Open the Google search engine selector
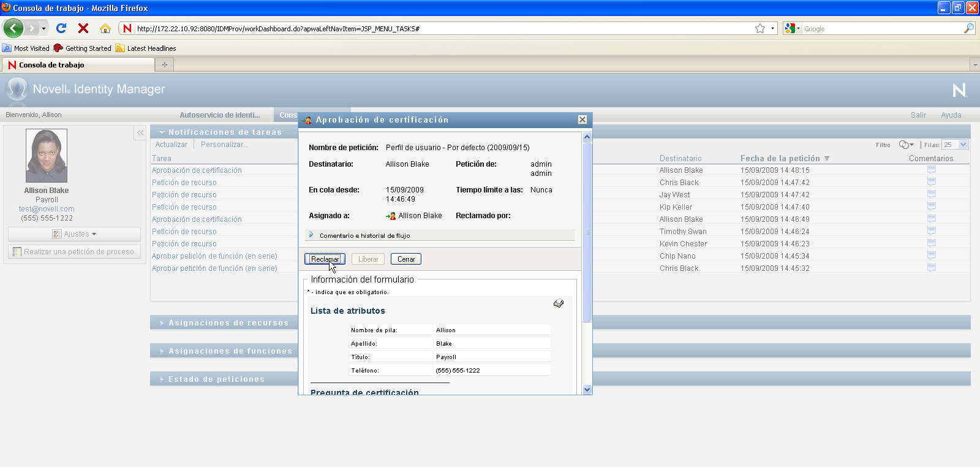 click(x=792, y=28)
